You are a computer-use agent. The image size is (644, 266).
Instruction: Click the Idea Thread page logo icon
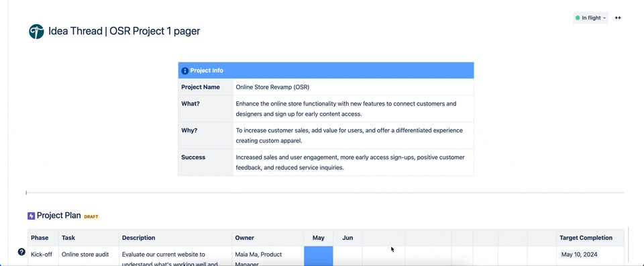click(36, 32)
